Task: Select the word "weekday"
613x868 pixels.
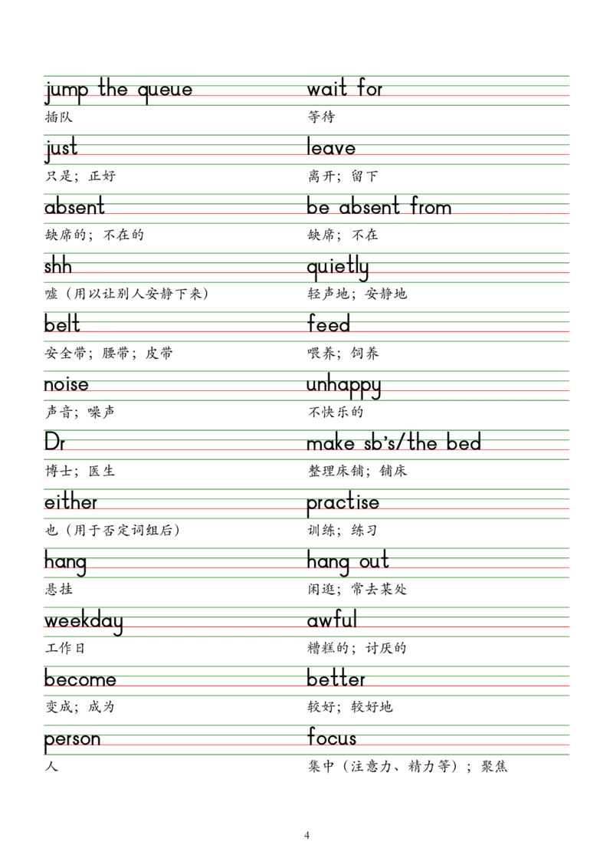Action: point(84,622)
